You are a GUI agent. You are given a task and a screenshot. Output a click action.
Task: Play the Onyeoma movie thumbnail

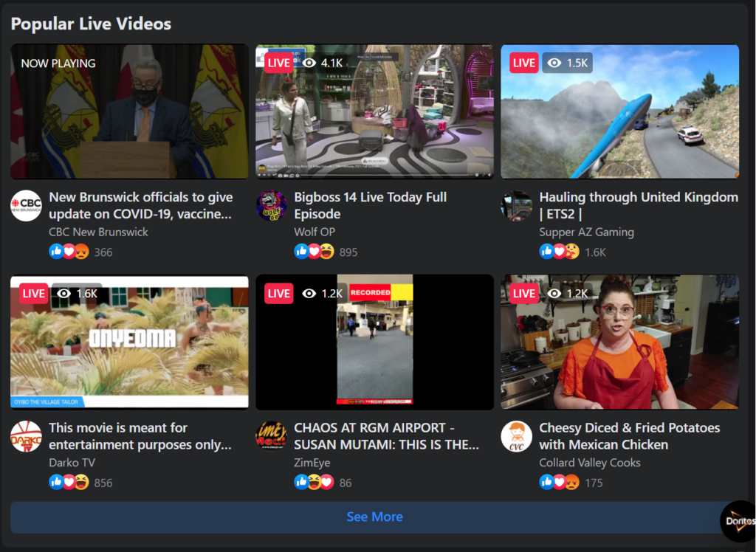point(129,341)
